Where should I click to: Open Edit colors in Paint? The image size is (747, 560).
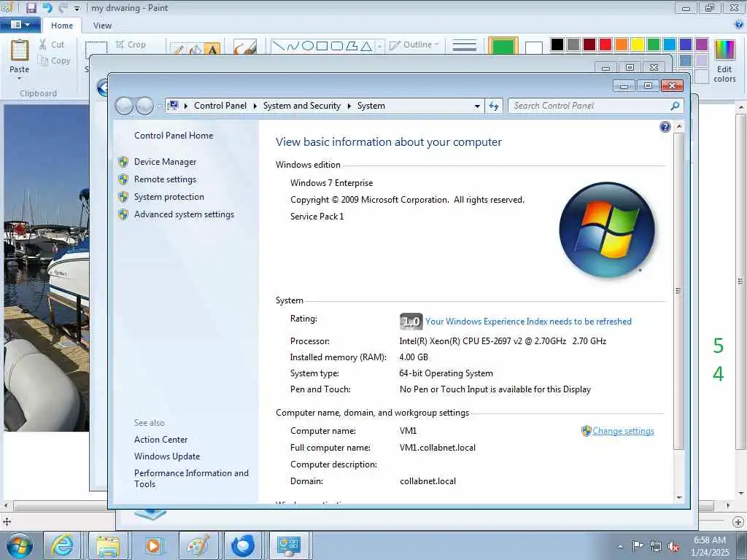(724, 61)
